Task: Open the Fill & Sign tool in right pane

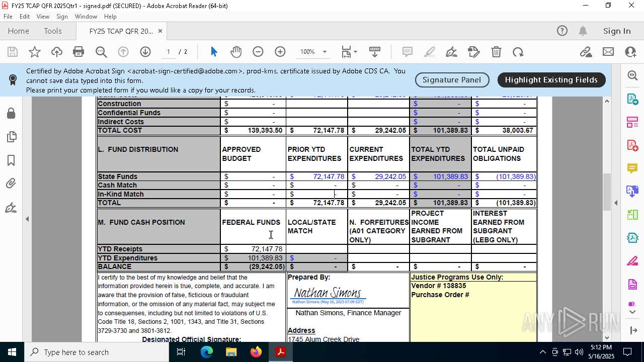Action: (632, 261)
